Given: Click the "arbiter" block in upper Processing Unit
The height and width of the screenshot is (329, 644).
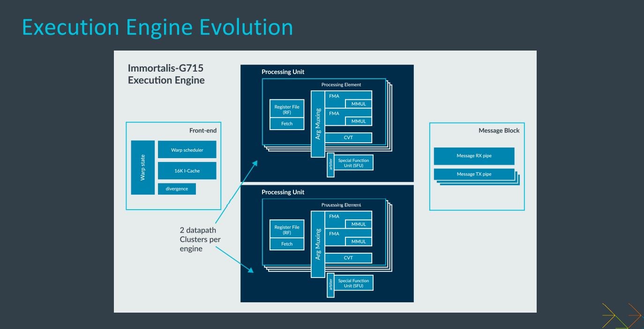Looking at the screenshot, I should (x=330, y=165).
